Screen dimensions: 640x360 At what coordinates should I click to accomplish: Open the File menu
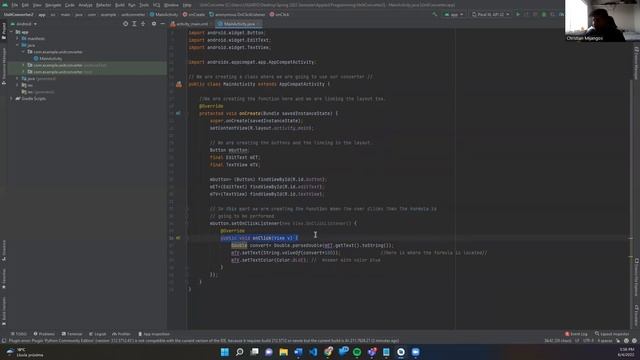click(15, 5)
